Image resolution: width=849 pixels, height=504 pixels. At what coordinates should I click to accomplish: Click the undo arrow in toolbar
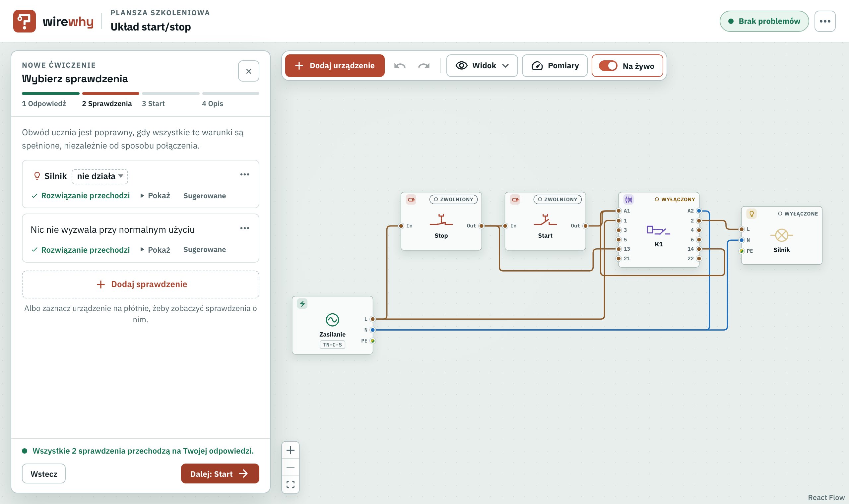400,66
